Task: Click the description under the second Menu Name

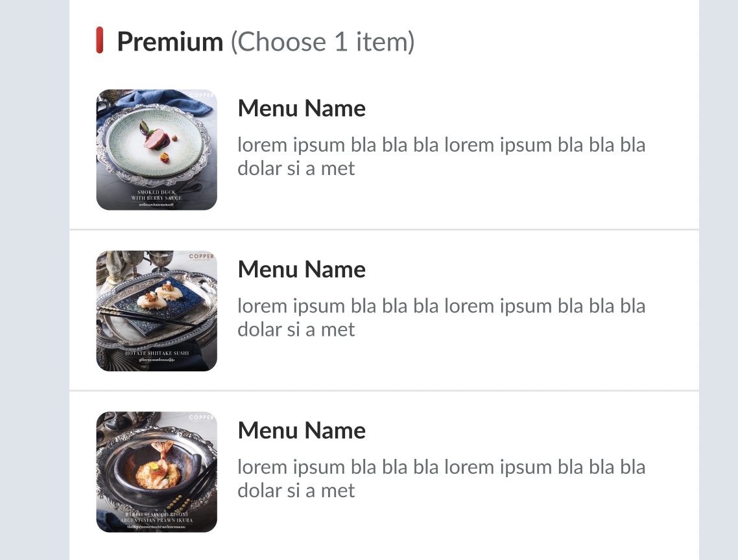Action: click(x=441, y=317)
